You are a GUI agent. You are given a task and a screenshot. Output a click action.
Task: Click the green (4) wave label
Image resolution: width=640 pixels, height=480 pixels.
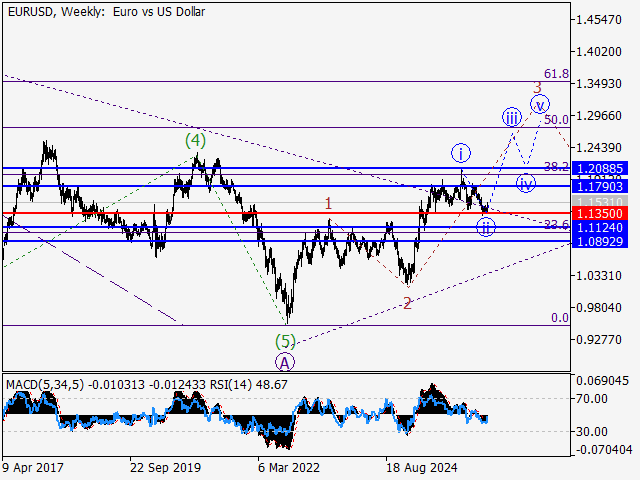pyautogui.click(x=195, y=140)
